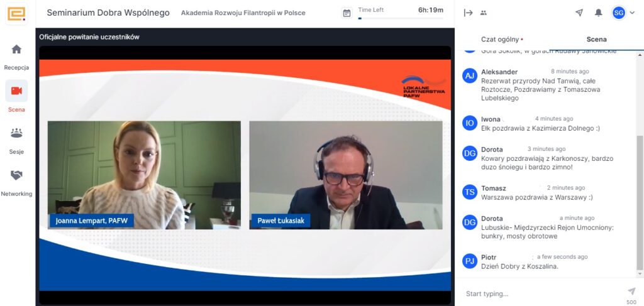The height and width of the screenshot is (306, 644).
Task: Expand the profile dropdown chevron
Action: click(632, 13)
